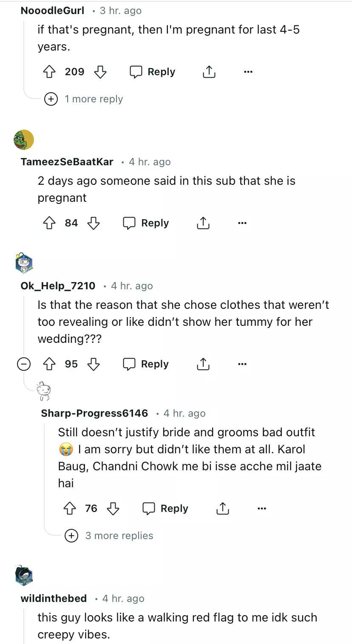Screen dimensions: 352x644
Task: Downvote Ok_Help_7210's comment with 95 votes
Action: pyautogui.click(x=94, y=364)
